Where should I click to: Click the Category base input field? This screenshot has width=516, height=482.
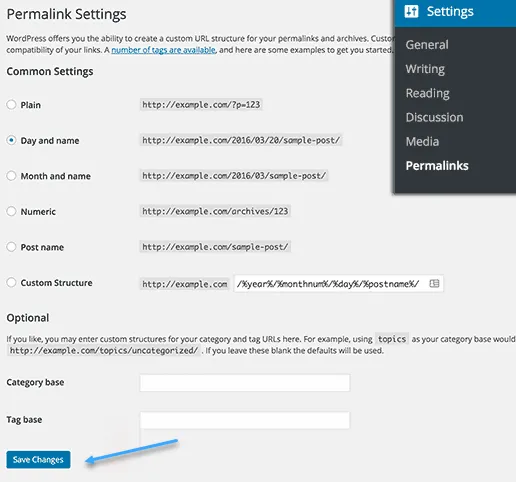tap(245, 383)
